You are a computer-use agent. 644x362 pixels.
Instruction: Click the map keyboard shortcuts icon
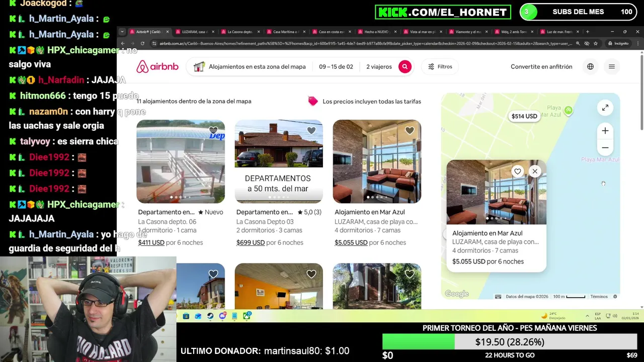click(x=498, y=297)
